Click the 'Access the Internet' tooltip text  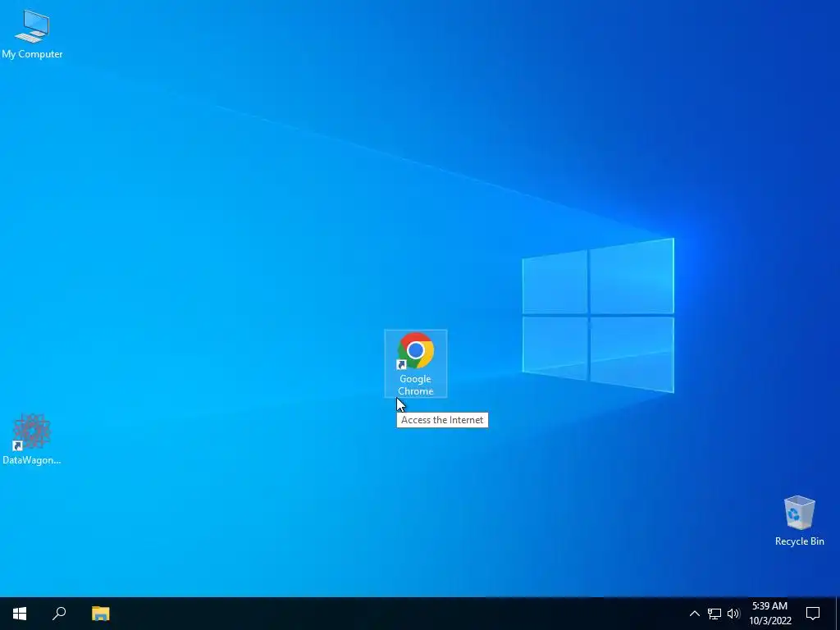coord(442,420)
